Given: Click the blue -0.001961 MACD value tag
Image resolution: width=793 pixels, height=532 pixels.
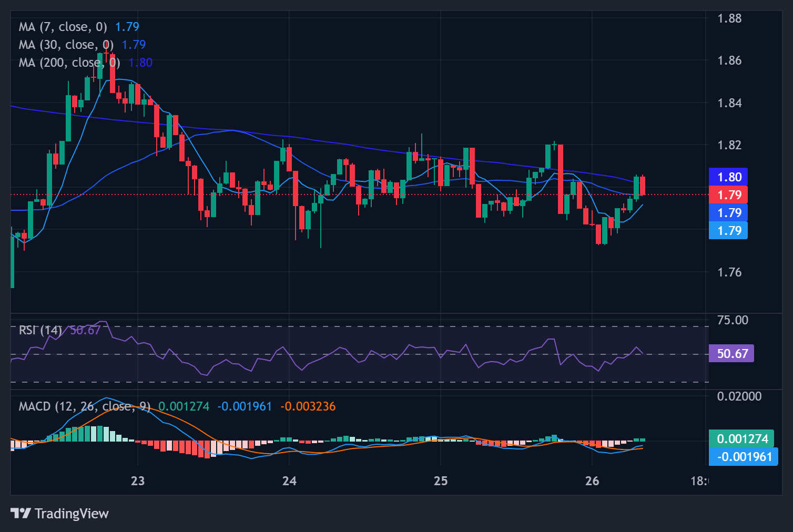Looking at the screenshot, I should (x=743, y=457).
